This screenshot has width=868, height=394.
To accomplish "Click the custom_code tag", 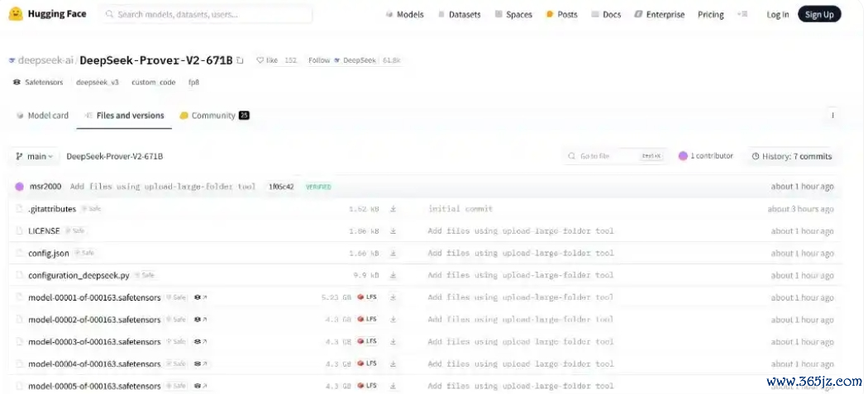I will 153,83.
